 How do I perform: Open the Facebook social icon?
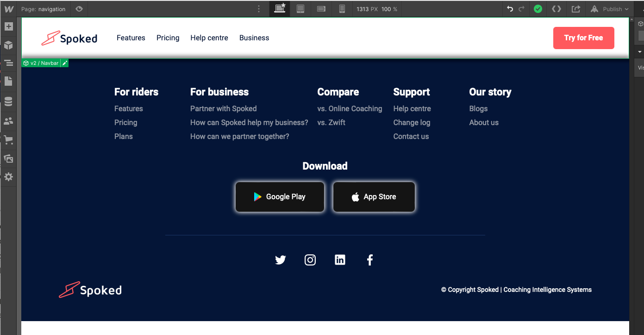click(370, 260)
